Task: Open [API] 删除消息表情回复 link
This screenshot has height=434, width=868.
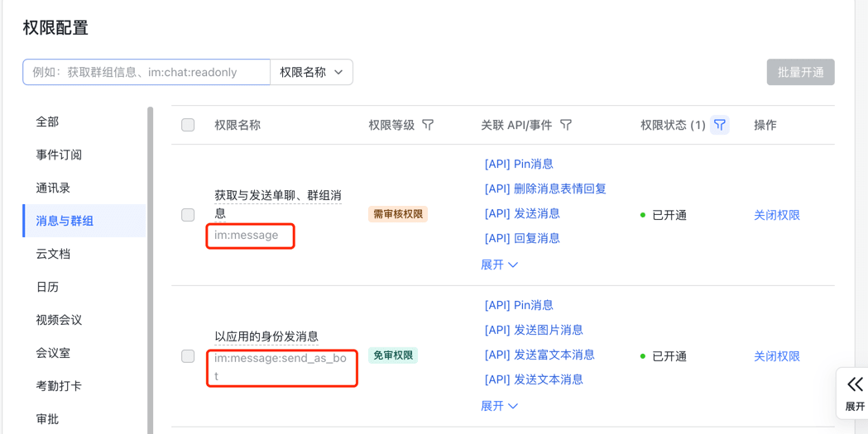Action: pos(545,188)
